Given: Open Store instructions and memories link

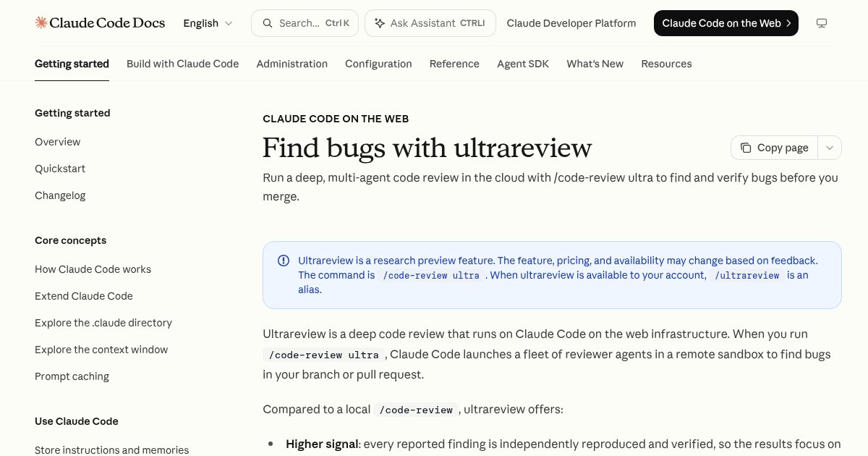Looking at the screenshot, I should pos(111,450).
